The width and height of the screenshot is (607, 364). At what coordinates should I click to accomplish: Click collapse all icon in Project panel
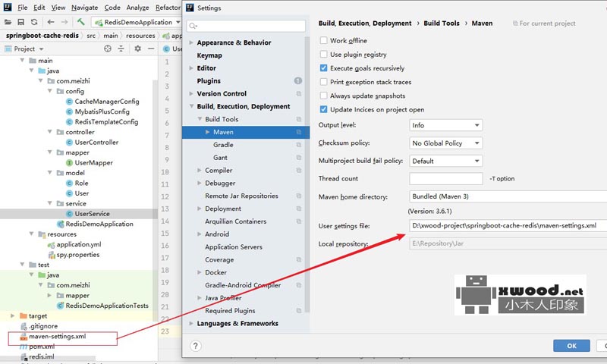121,49
